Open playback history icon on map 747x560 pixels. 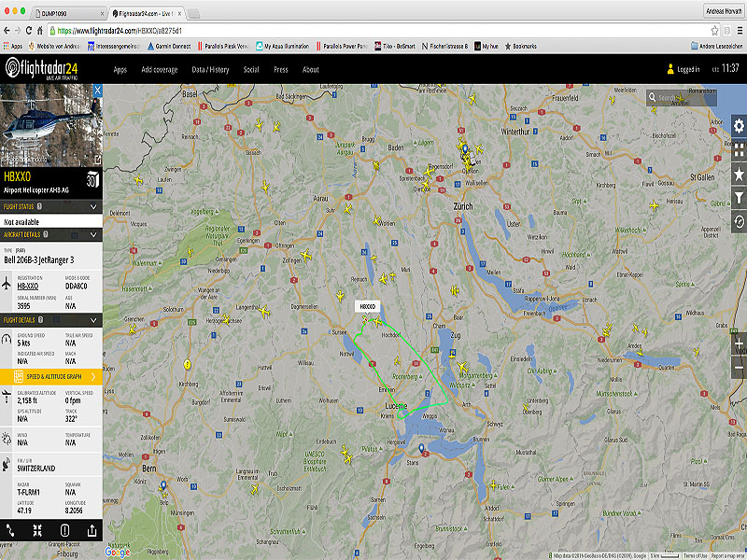click(739, 222)
